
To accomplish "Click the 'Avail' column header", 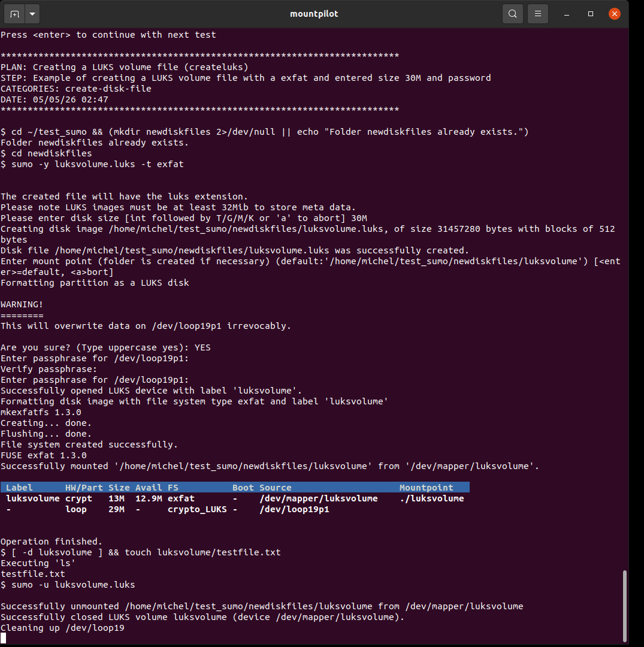I will pyautogui.click(x=149, y=487).
